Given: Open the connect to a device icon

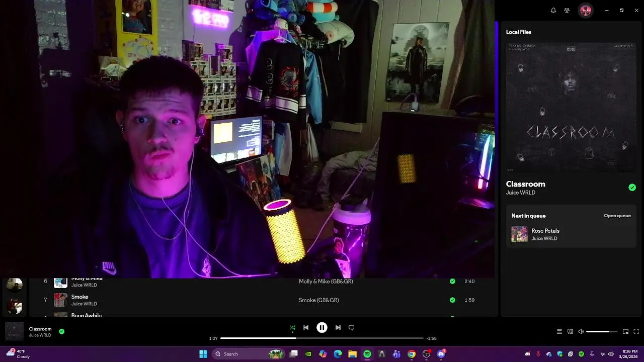Looking at the screenshot, I should tap(570, 331).
